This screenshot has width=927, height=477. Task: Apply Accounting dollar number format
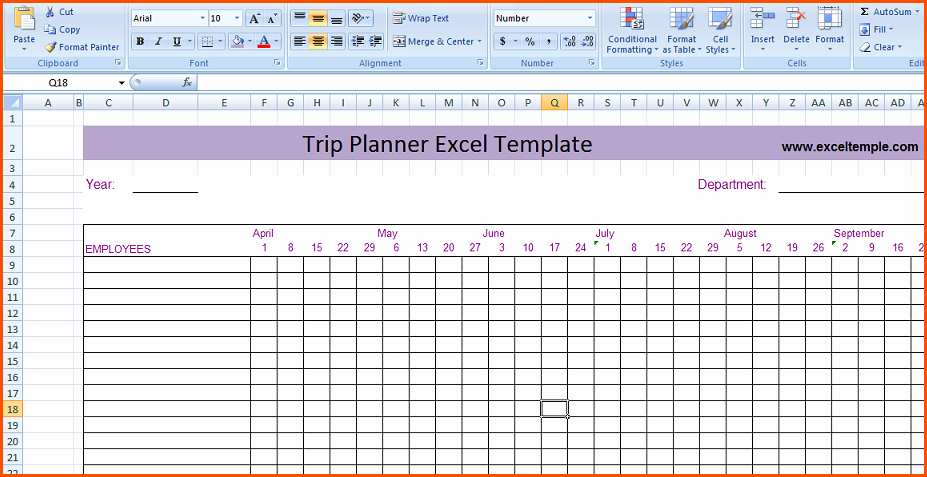point(503,41)
